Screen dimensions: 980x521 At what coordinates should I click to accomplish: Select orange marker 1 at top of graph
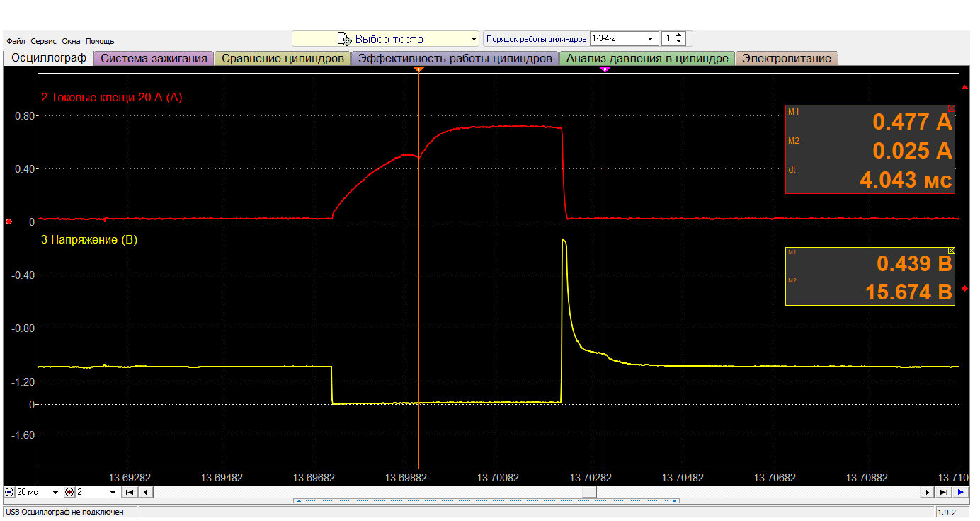[x=418, y=69]
